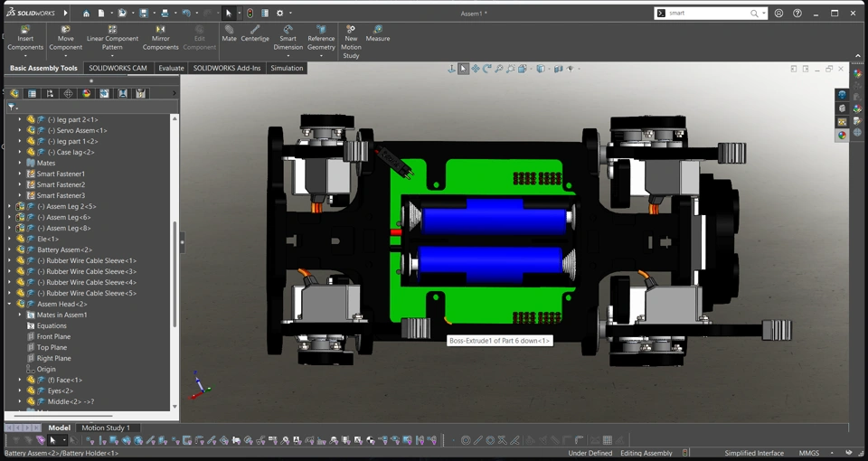Switch to the Evaluate tab

click(x=171, y=69)
